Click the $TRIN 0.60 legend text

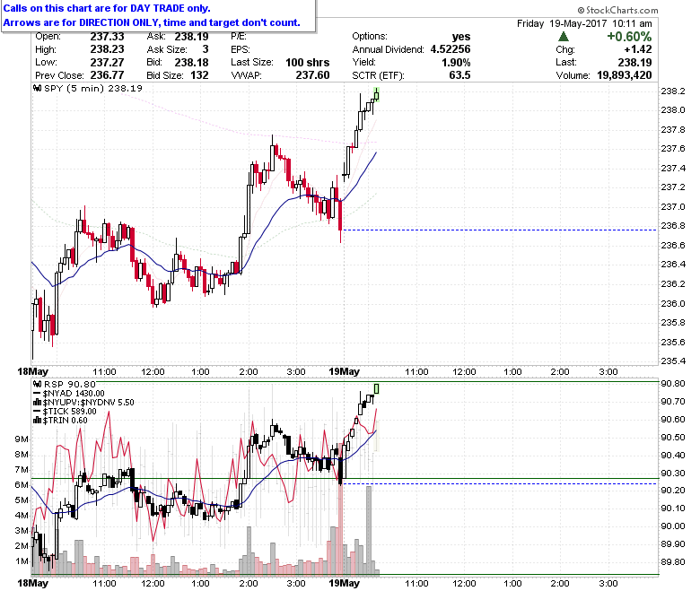point(66,421)
